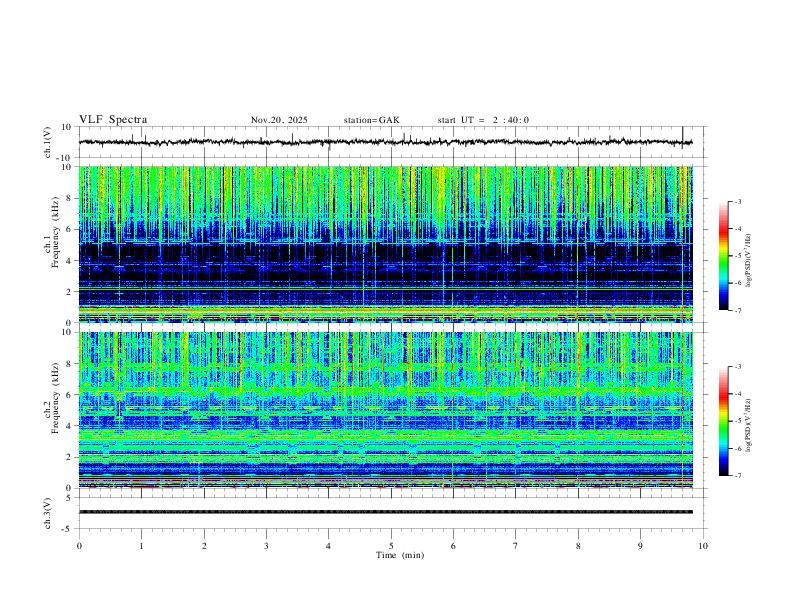The width and height of the screenshot is (792, 612).
Task: Click the '-7' label on ch.1 colorbar
Action: (738, 310)
